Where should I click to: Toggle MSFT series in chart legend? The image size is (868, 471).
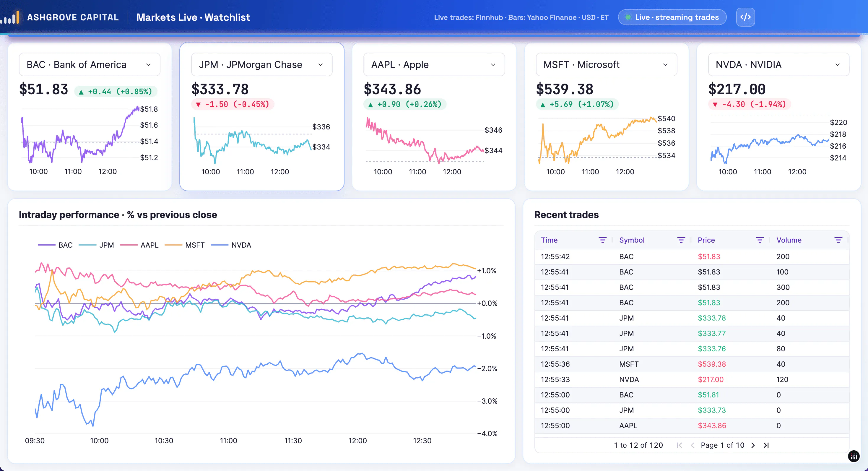click(x=184, y=245)
